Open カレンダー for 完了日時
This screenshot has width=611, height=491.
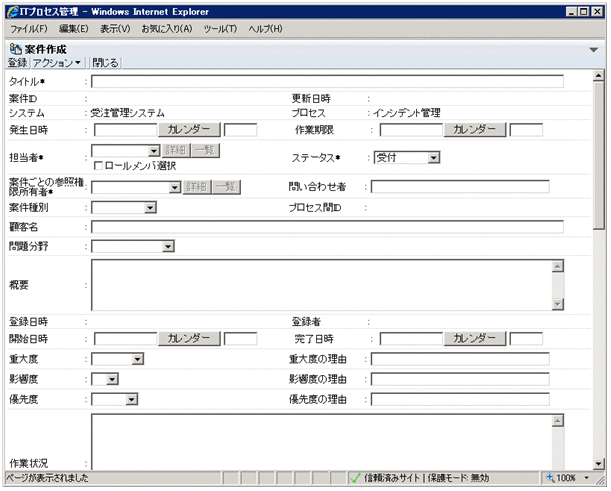(x=475, y=339)
